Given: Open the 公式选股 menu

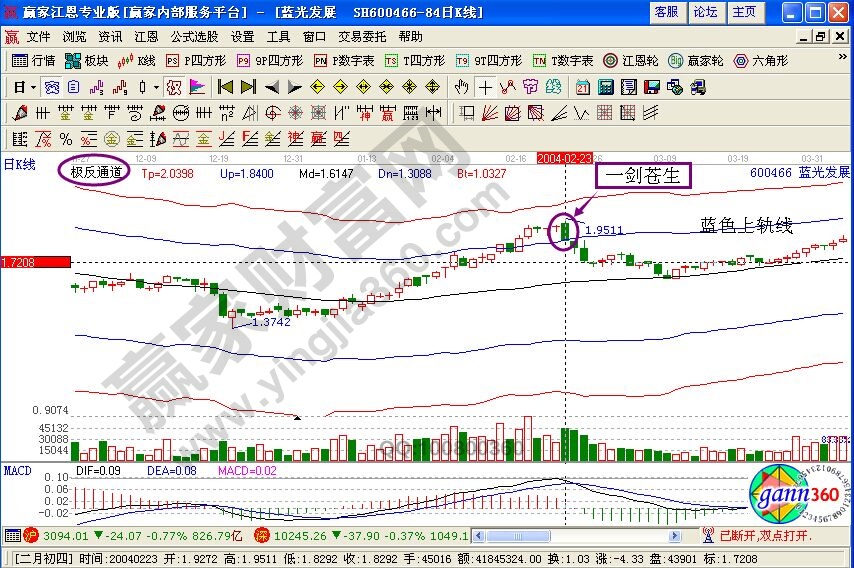Looking at the screenshot, I should pyautogui.click(x=192, y=36).
